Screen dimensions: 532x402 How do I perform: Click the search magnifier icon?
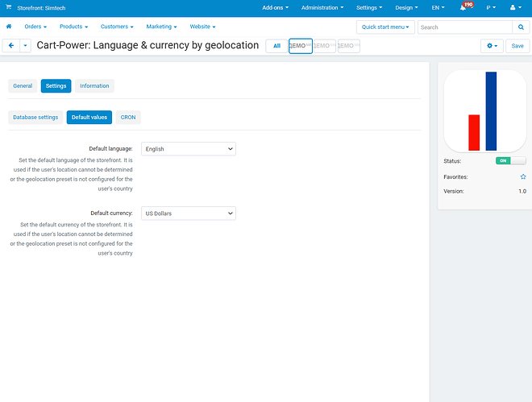(521, 27)
